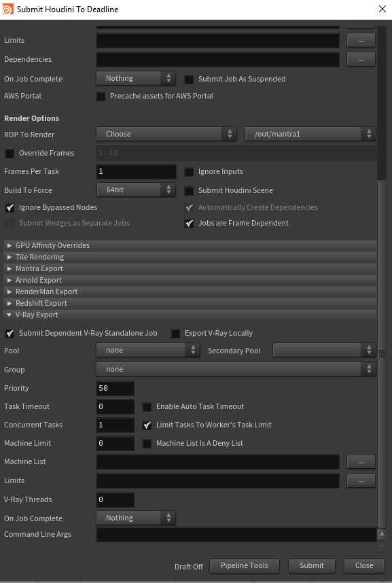Collapse V-Ray Export section
Image resolution: width=392 pixels, height=583 pixels.
coord(190,315)
